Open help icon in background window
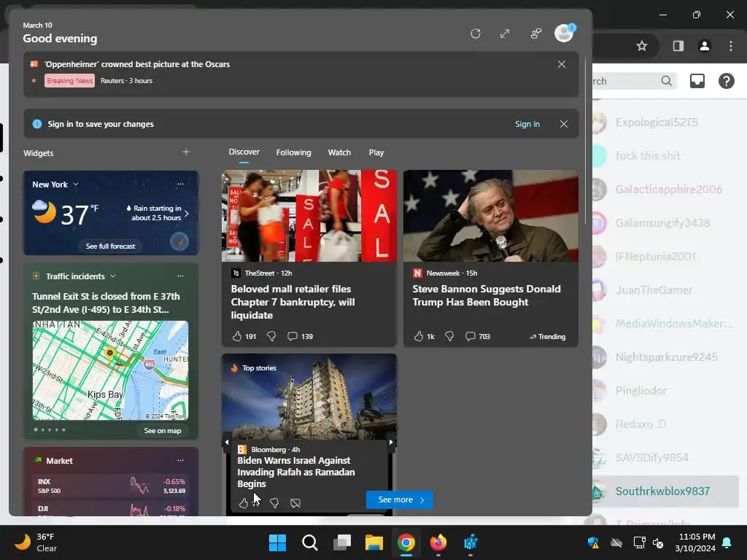The width and height of the screenshot is (747, 560). click(726, 81)
